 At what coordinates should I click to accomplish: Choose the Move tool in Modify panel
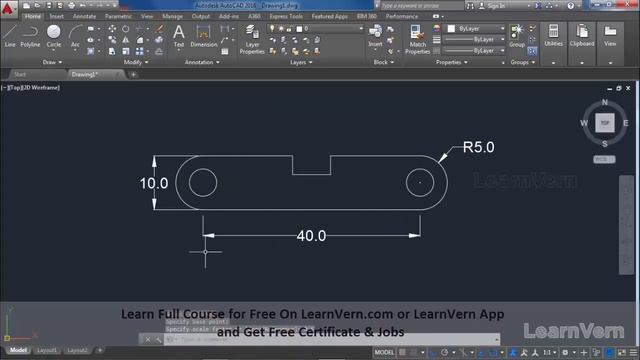coord(112,29)
